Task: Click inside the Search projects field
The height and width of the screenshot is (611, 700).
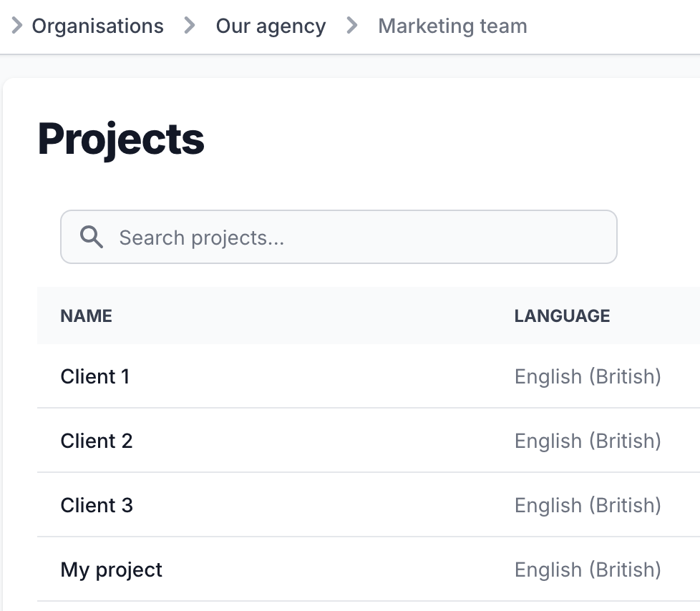Action: tap(286, 236)
